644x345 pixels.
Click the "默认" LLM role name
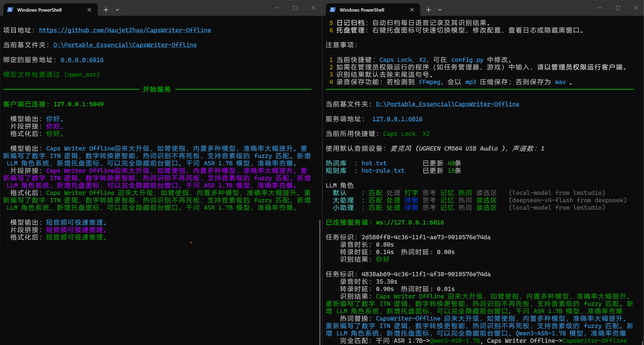click(x=340, y=193)
